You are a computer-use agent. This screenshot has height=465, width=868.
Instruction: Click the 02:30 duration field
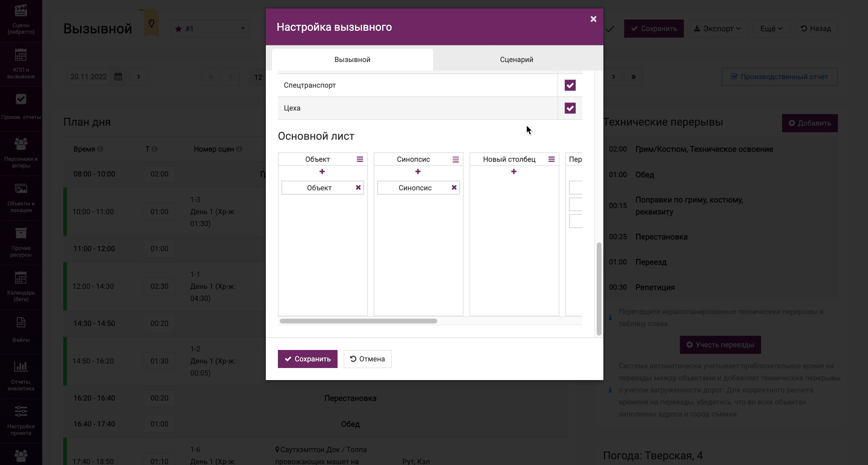click(159, 286)
